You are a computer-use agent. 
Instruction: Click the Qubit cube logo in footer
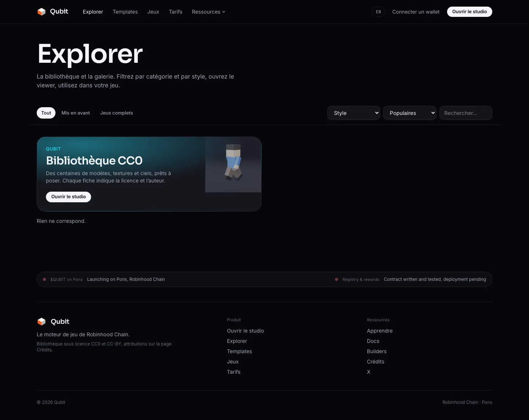pos(42,322)
